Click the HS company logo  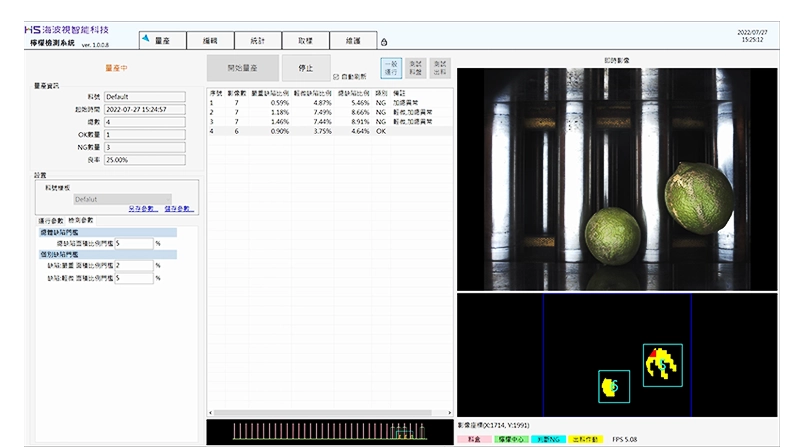click(30, 30)
